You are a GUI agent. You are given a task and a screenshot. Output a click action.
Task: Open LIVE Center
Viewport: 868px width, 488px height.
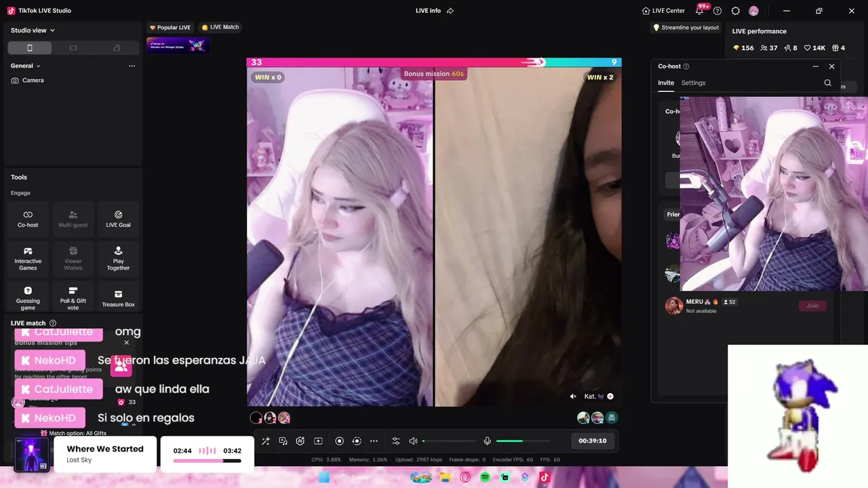point(663,11)
